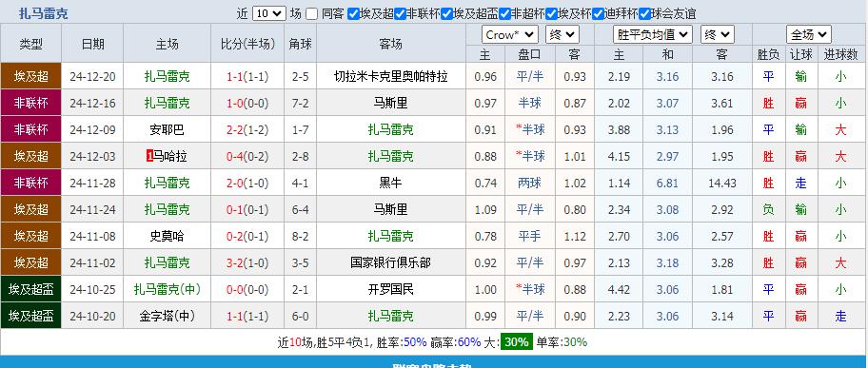Open score 1-1(1-1) of 24-12-20 match
Viewport: 868px width, 368px height.
pyautogui.click(x=247, y=76)
